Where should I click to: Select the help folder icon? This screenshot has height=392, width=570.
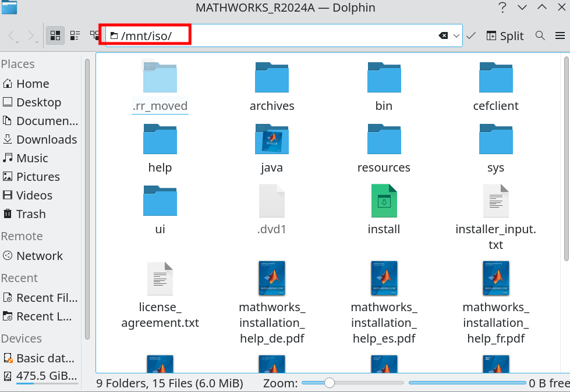(x=160, y=139)
